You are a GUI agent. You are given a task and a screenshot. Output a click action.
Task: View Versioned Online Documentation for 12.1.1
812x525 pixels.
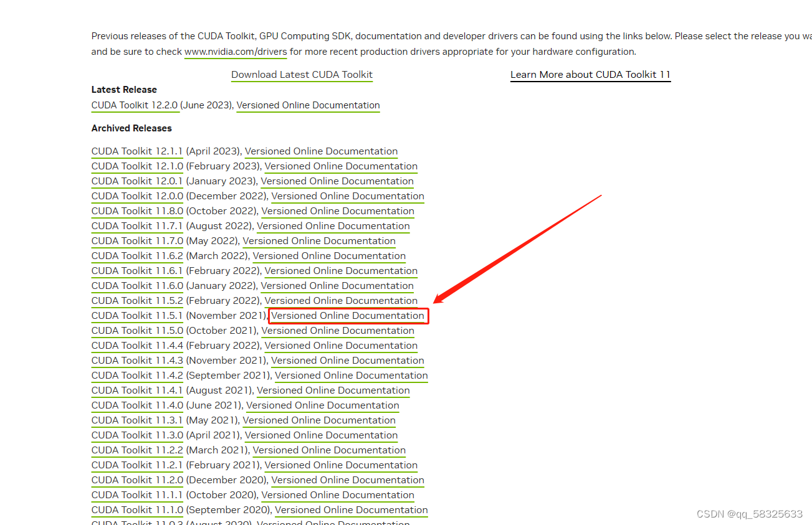(321, 151)
